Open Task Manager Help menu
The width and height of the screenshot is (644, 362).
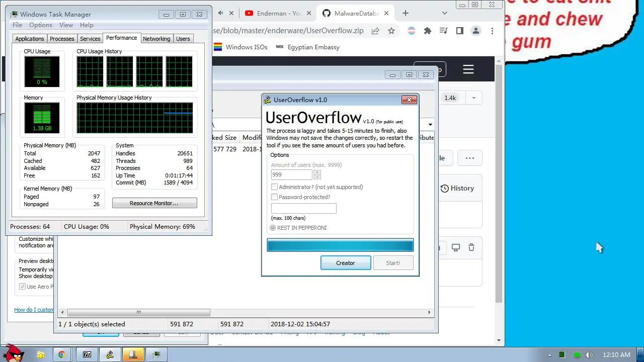click(87, 25)
